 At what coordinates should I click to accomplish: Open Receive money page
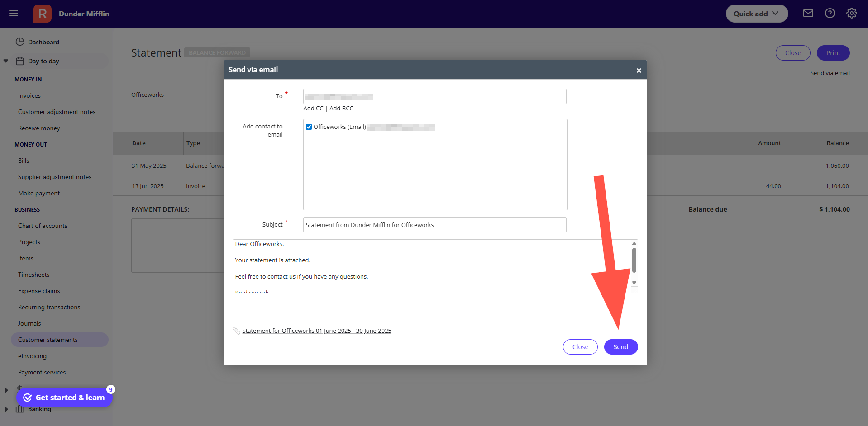click(39, 128)
